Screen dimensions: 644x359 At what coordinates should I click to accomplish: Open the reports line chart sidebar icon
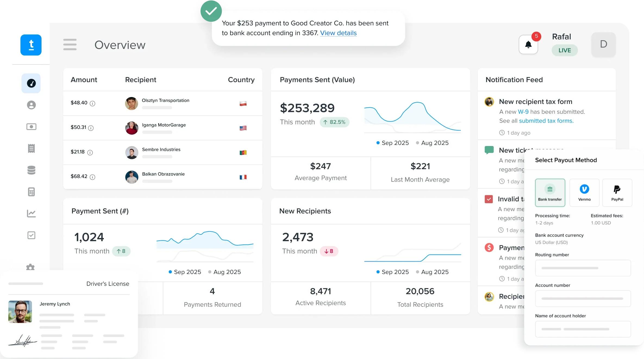pyautogui.click(x=31, y=213)
